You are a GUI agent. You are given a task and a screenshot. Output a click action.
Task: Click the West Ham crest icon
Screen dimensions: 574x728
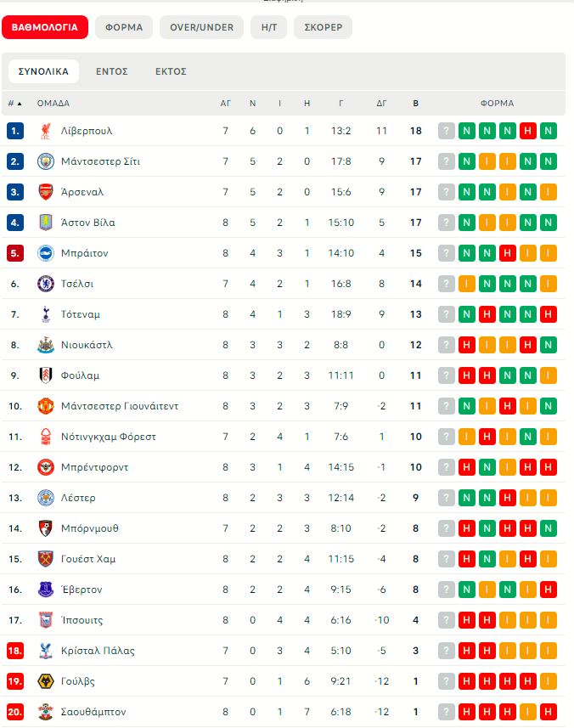click(46, 559)
